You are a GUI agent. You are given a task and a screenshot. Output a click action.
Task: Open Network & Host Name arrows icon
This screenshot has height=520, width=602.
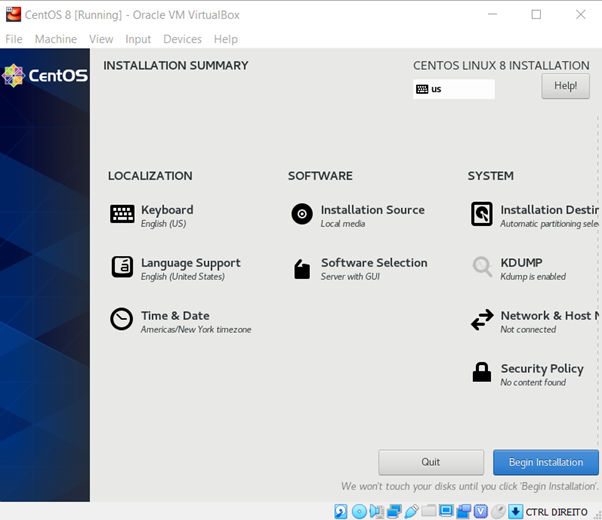[x=482, y=320]
